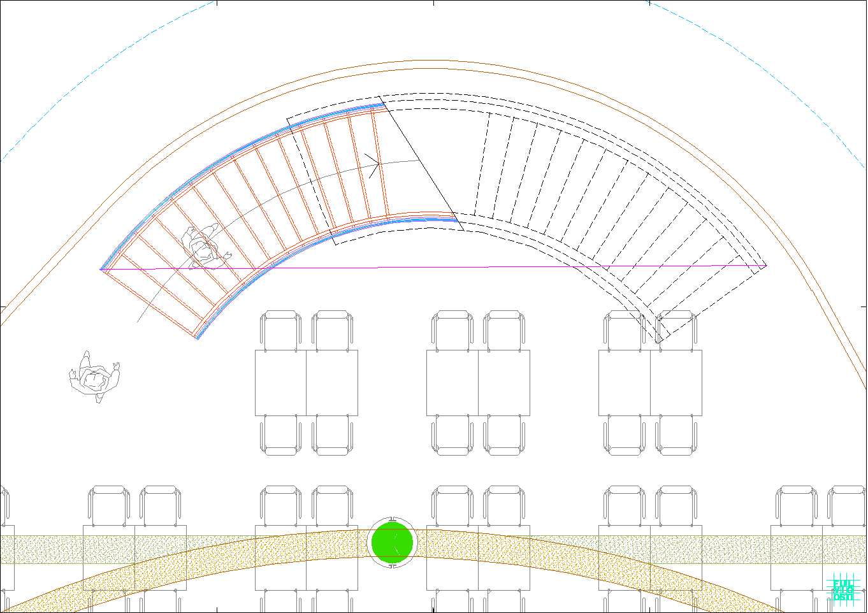Screen dimensions: 868x613
Task: Click the stair direction arrowhead
Action: tap(375, 163)
